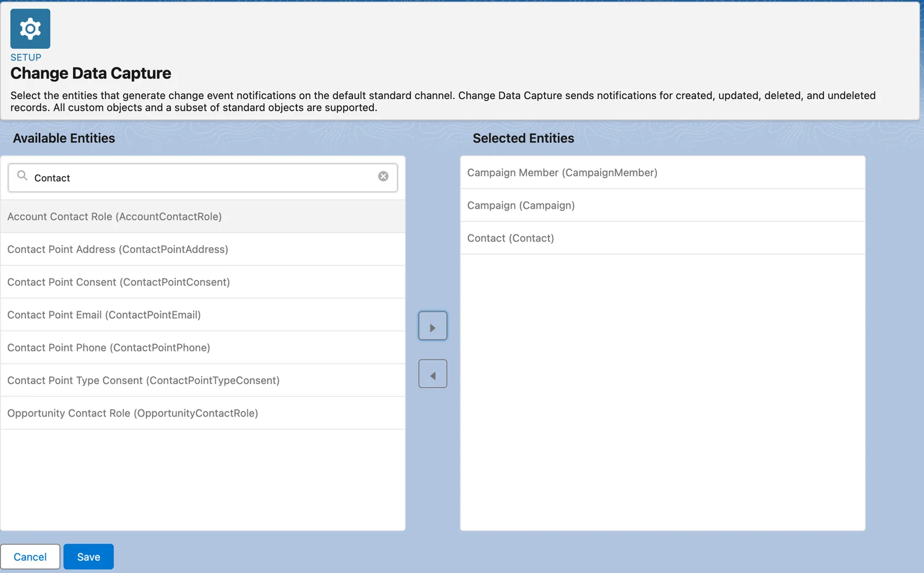
Task: Select Contact Point Type Consent entity
Action: click(143, 380)
